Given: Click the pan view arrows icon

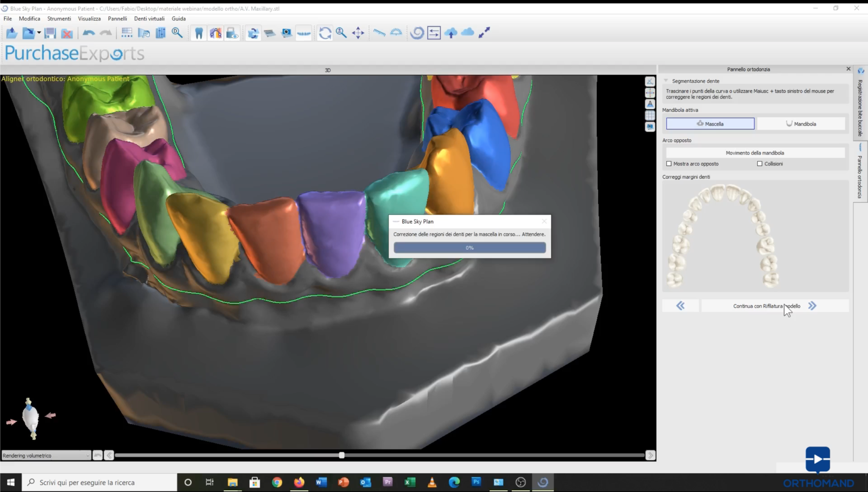Looking at the screenshot, I should coord(358,33).
